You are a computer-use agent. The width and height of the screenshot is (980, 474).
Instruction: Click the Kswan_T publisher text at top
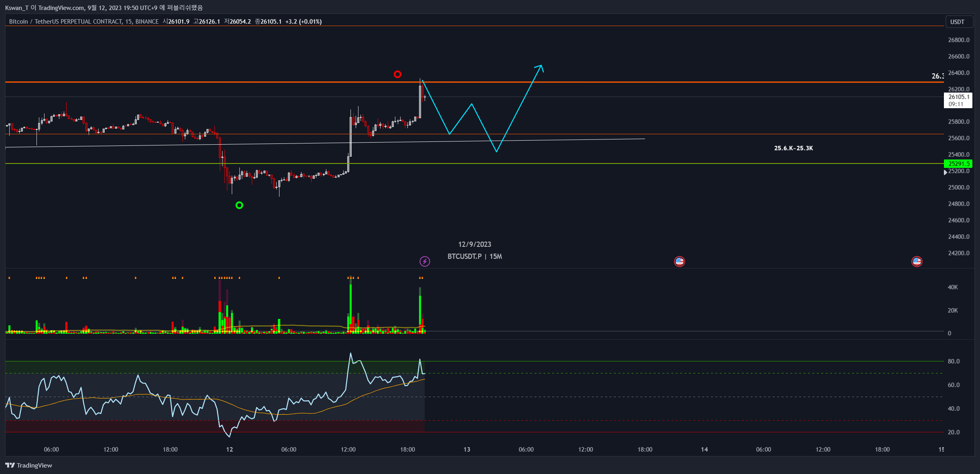point(17,8)
